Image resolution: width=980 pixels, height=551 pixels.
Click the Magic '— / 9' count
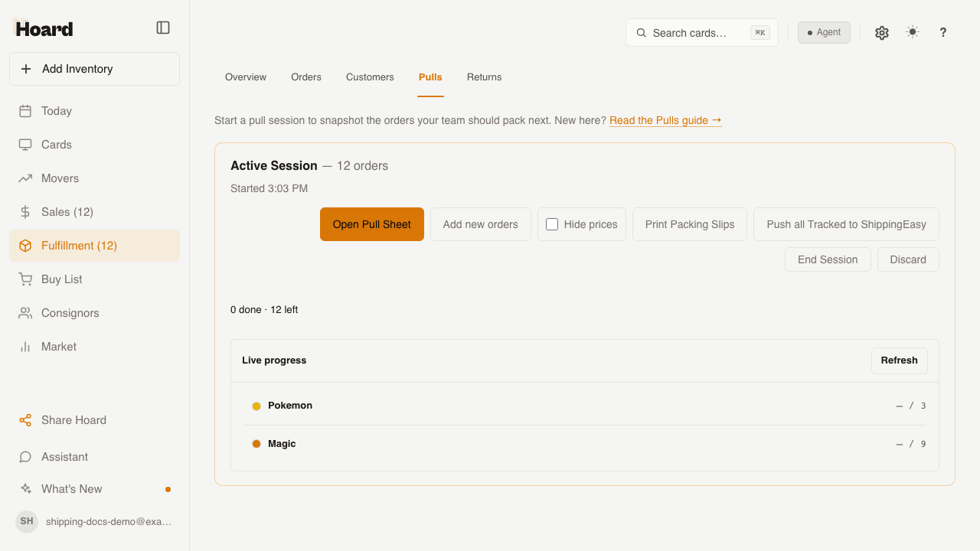(911, 444)
